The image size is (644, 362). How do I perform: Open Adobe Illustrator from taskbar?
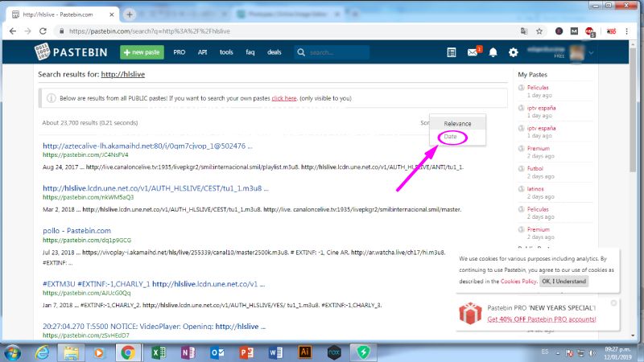pyautogui.click(x=305, y=352)
